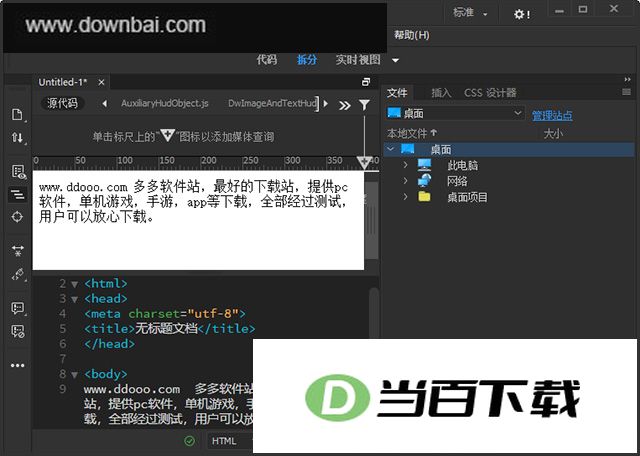Click the filter funnel icon

coord(364,105)
